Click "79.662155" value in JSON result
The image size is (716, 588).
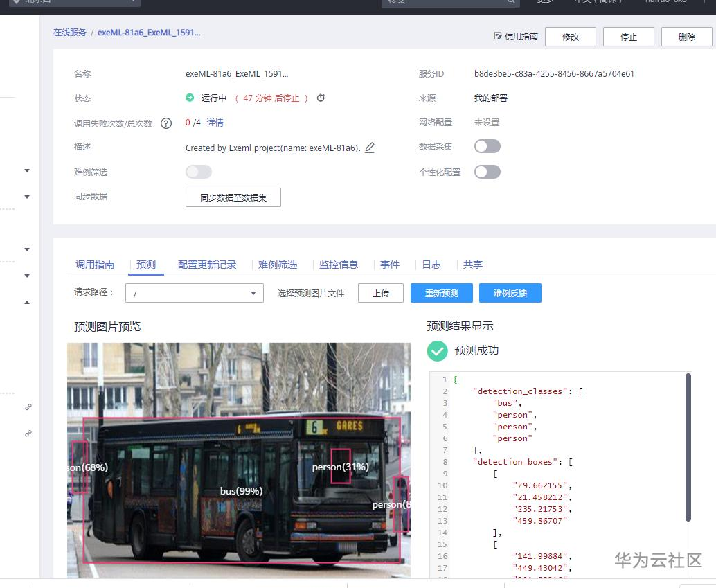click(x=542, y=485)
